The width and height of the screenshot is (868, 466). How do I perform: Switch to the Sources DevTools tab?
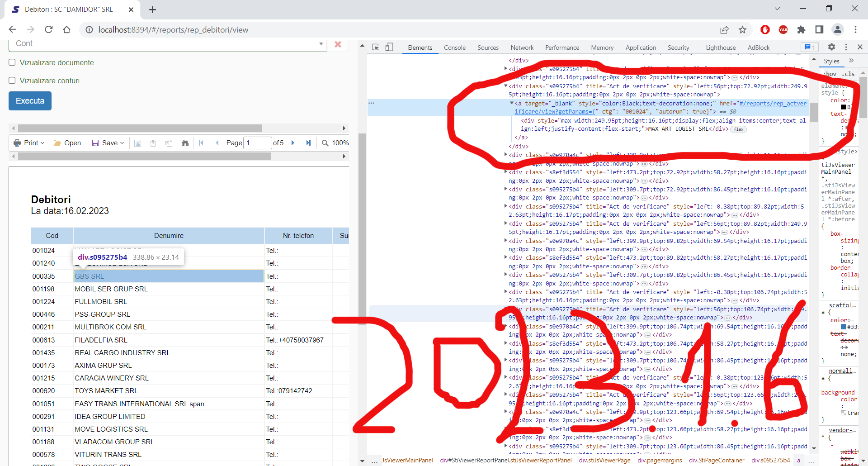(488, 48)
